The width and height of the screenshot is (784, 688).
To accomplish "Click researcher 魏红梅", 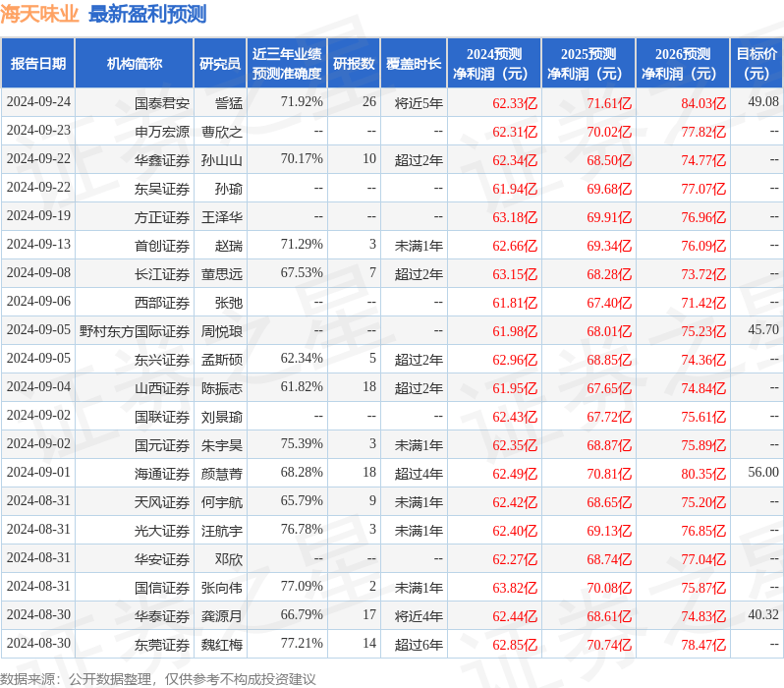I will tap(222, 645).
